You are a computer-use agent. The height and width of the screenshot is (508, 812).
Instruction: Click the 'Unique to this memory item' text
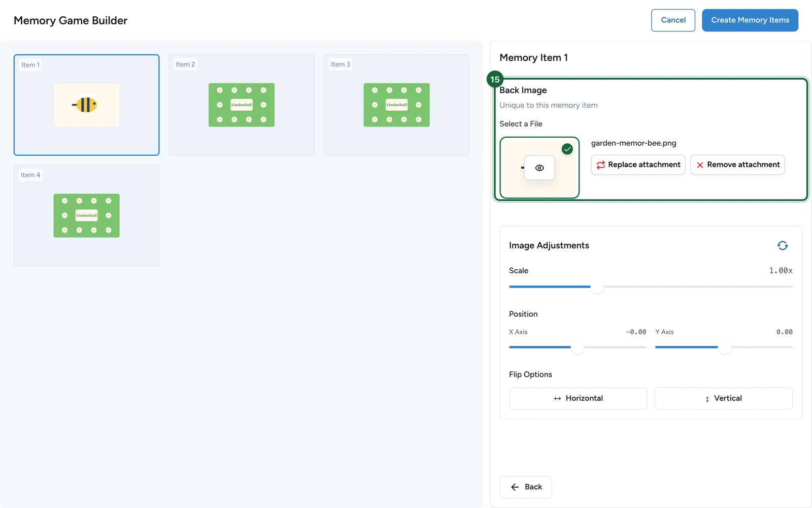[x=549, y=105]
